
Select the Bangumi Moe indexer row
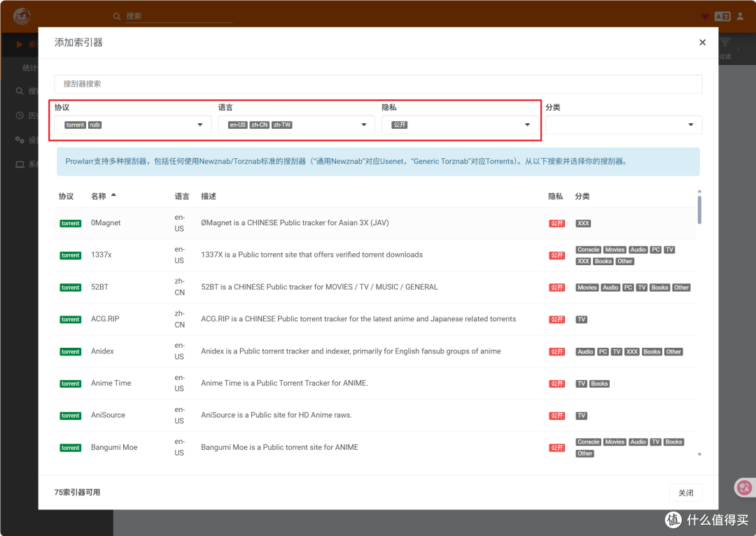(x=375, y=447)
